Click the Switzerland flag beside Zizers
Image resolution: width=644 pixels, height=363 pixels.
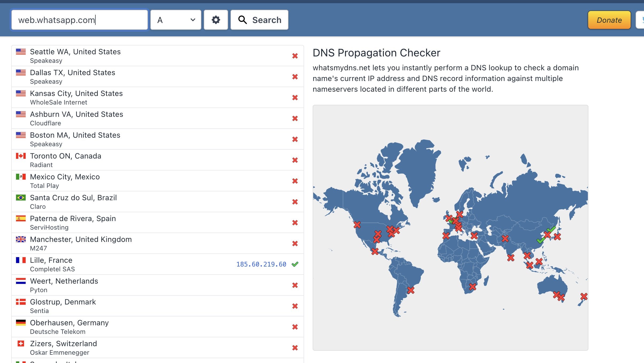pos(21,343)
